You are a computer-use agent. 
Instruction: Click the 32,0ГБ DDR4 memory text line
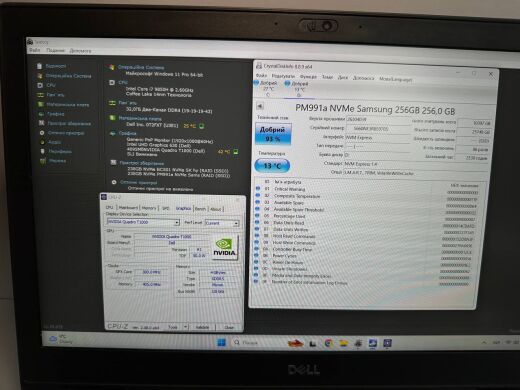(169, 110)
